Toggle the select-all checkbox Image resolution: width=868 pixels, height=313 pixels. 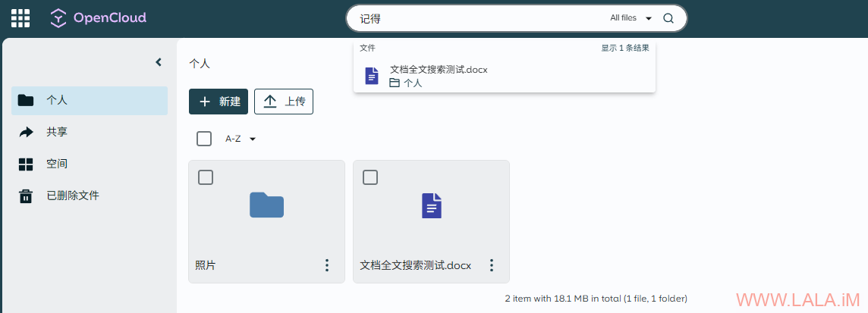coord(204,139)
